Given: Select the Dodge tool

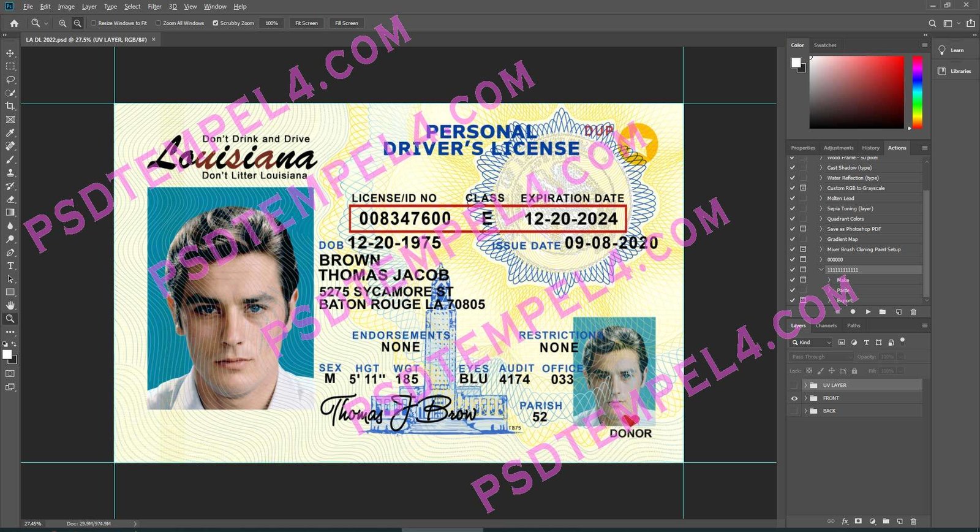Looking at the screenshot, I should [x=10, y=239].
